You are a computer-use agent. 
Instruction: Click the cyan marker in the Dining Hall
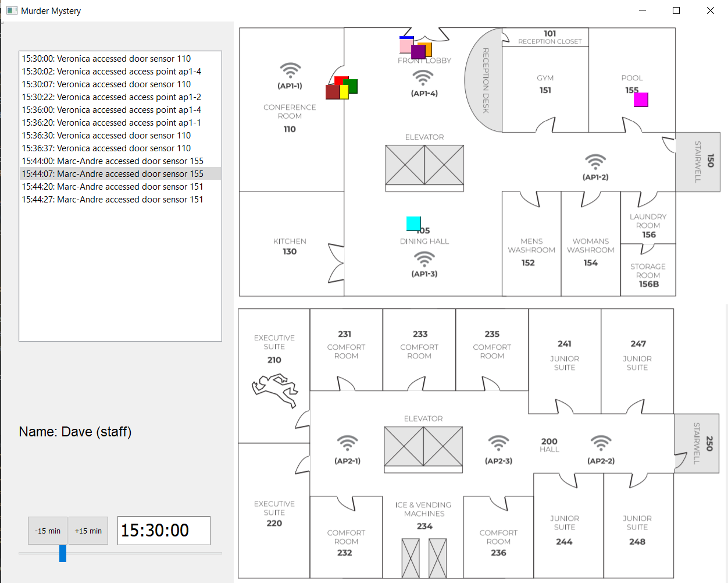(x=413, y=223)
